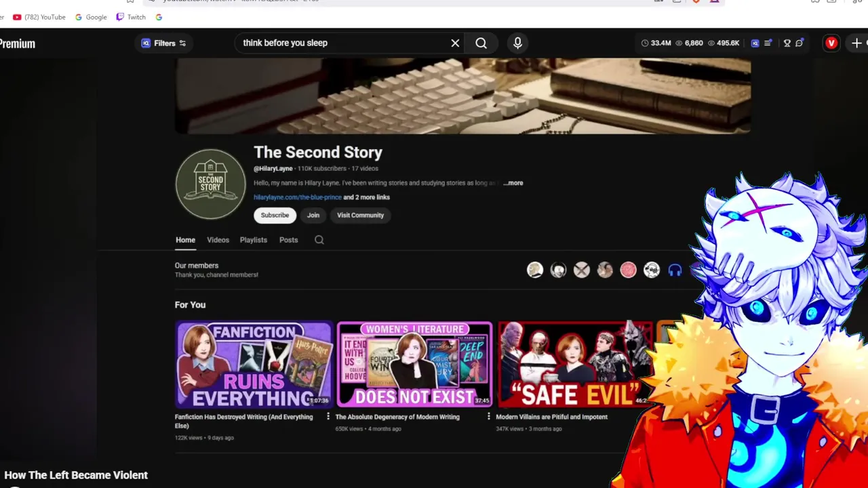Start voice search with the microphone icon
Screen dimensions: 868x488
(517, 43)
